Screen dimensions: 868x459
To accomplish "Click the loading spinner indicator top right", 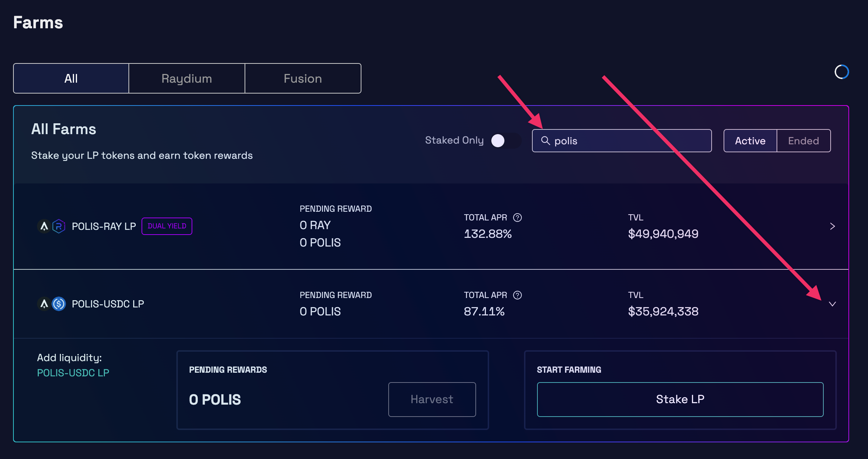I will (842, 71).
